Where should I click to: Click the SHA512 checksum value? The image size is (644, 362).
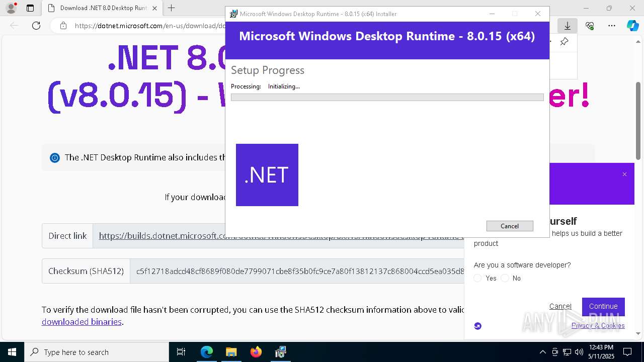(300, 271)
